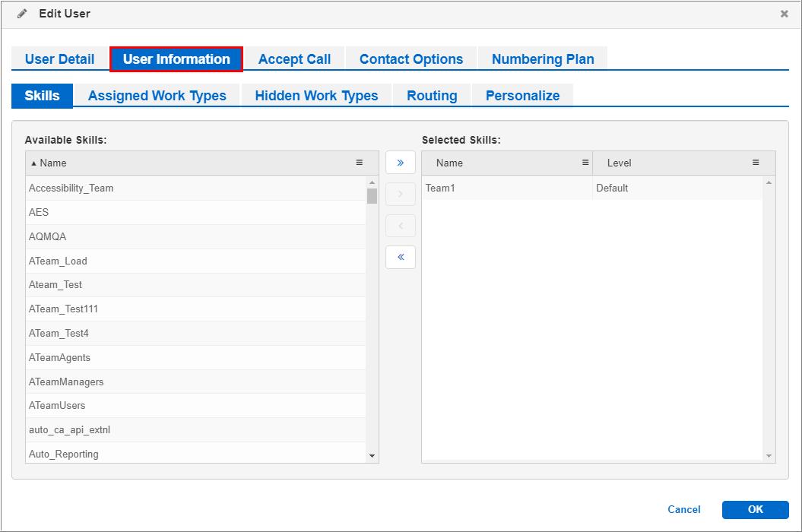Screen dimensions: 802x532
Task: Click the double right arrow to add all skills
Action: [x=400, y=162]
